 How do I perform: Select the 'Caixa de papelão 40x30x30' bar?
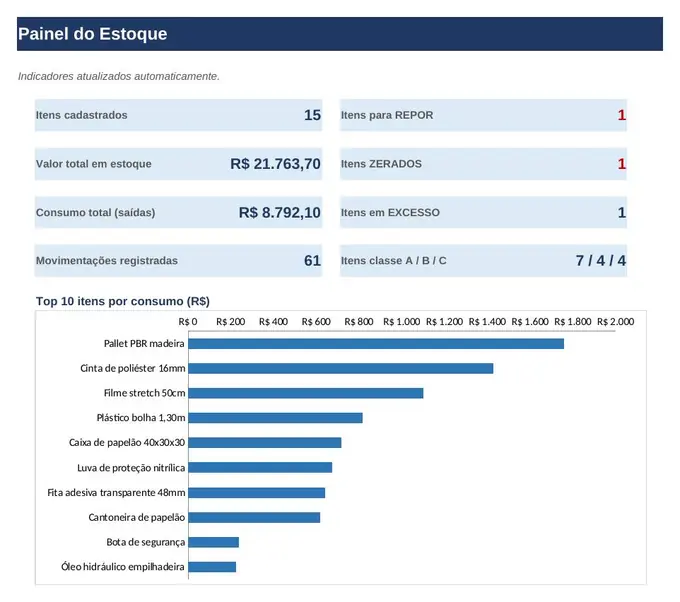265,443
